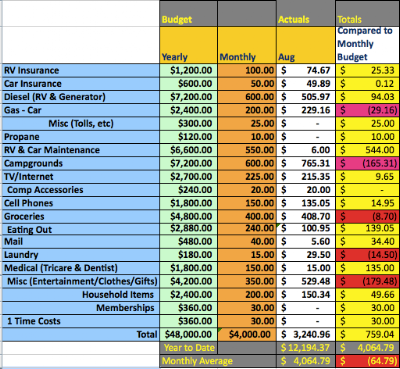Select the $2,700.00 TV/Internet yearly cell
This screenshot has width=400, height=369.
(189, 177)
